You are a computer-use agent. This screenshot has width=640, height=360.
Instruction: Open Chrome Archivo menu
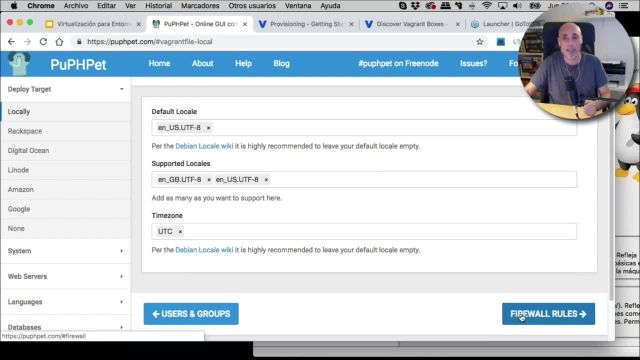(76, 6)
